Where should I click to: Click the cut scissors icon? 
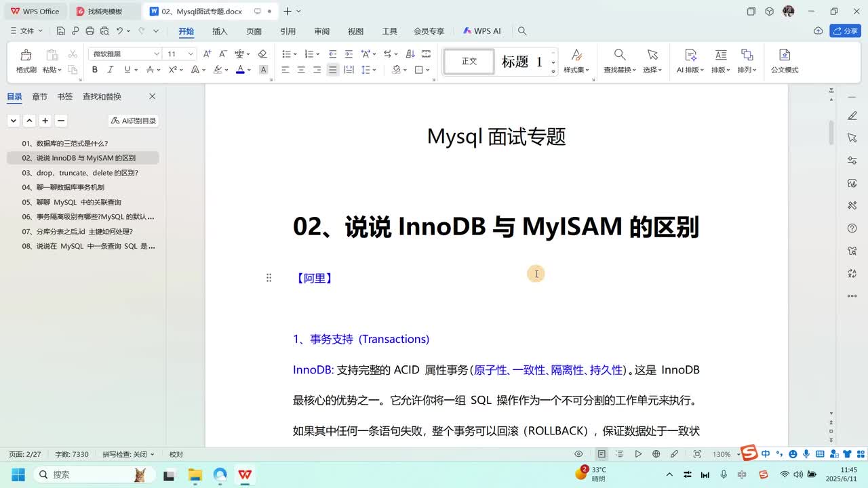(72, 55)
